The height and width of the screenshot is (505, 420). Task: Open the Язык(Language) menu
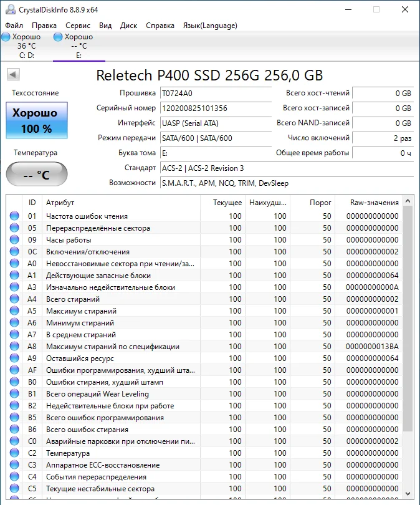[210, 26]
